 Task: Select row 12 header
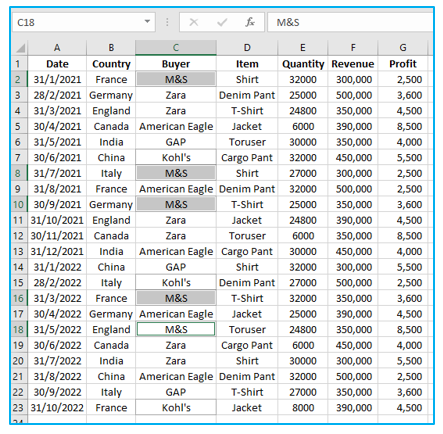pos(19,236)
